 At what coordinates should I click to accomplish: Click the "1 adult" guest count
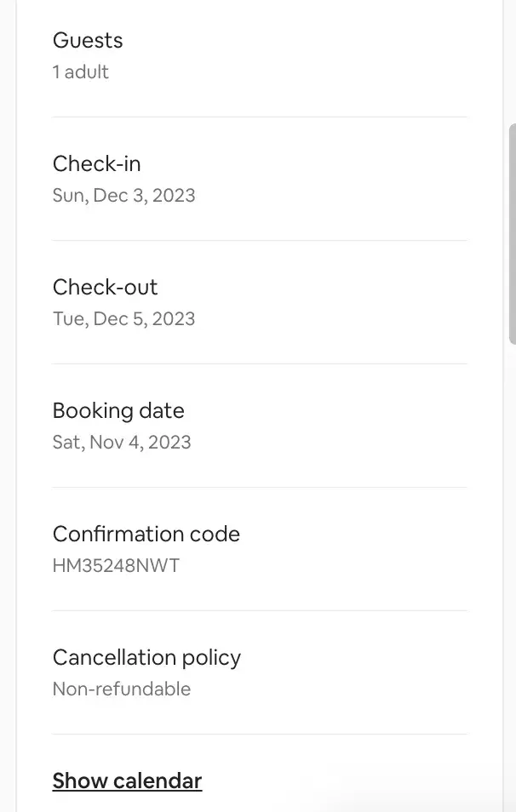[81, 72]
